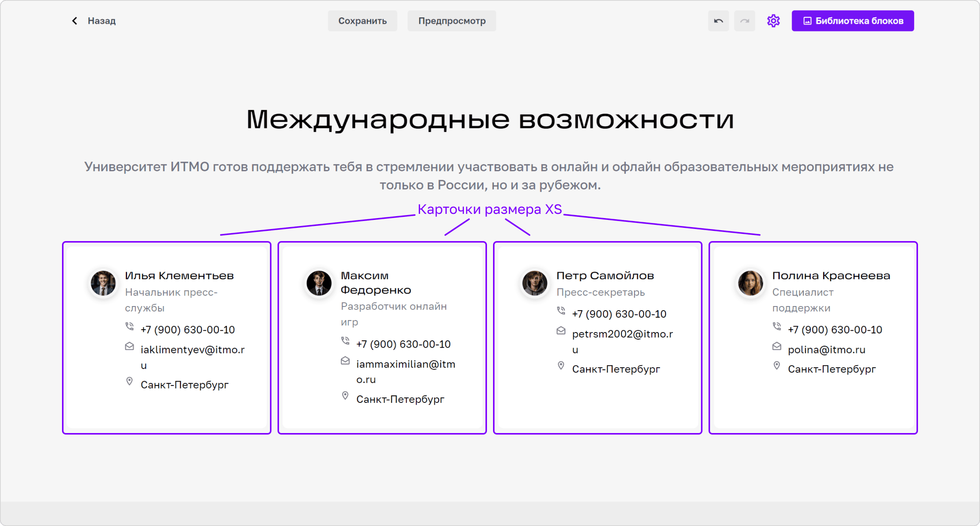
Task: Click phone icon in Полина Краснеева card
Action: (x=777, y=326)
